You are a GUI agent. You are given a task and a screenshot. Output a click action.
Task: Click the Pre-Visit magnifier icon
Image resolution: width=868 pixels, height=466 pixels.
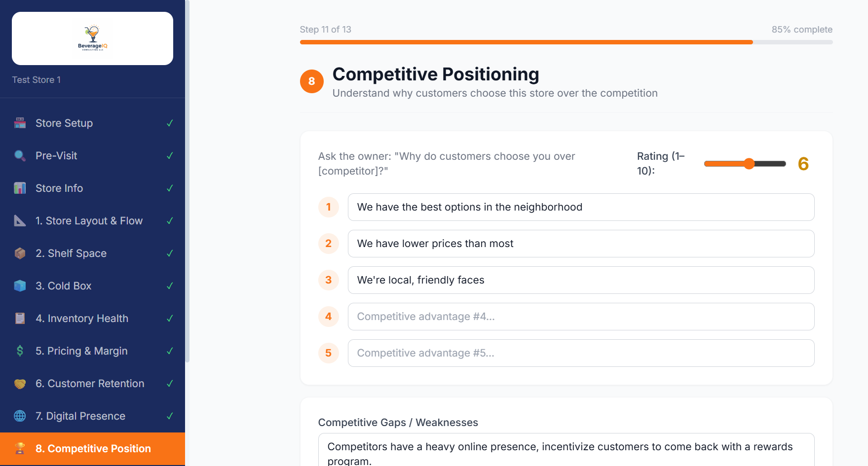[x=20, y=155]
